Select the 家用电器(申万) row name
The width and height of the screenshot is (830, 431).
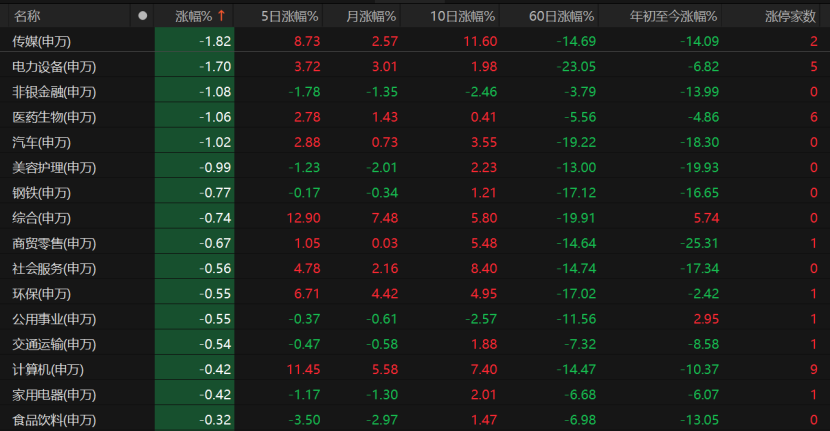[x=54, y=395]
